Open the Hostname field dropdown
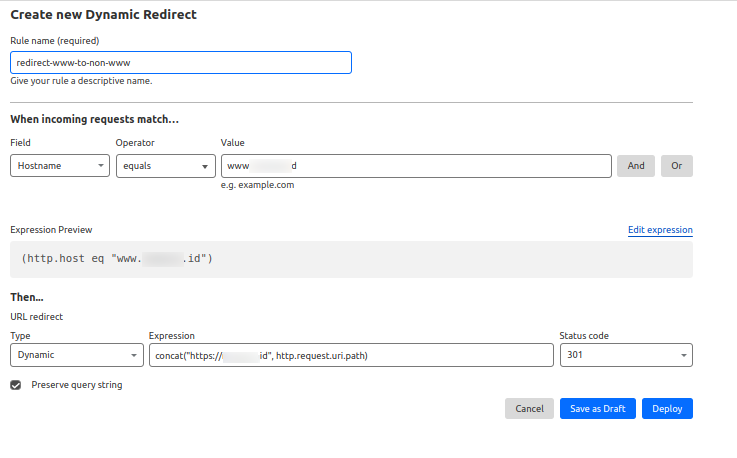 (60, 166)
